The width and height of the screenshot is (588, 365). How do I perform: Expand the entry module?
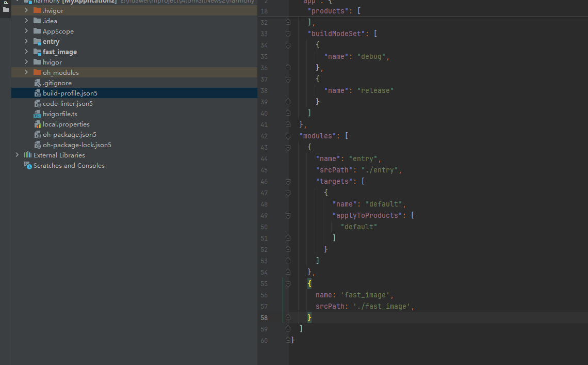(x=26, y=41)
